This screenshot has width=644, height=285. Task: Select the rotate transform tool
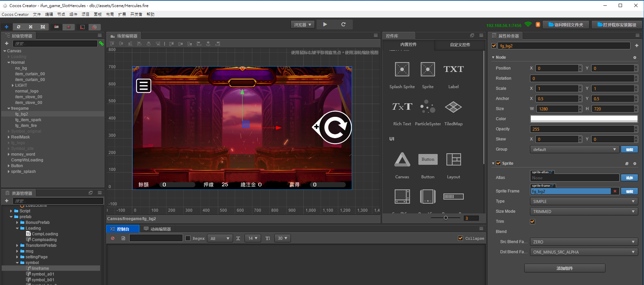coord(19,27)
